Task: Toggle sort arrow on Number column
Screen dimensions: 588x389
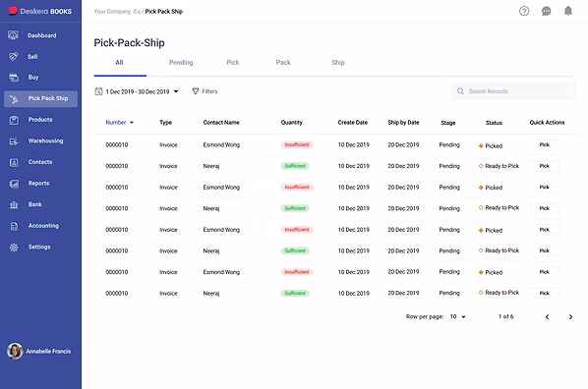Action: pyautogui.click(x=132, y=123)
